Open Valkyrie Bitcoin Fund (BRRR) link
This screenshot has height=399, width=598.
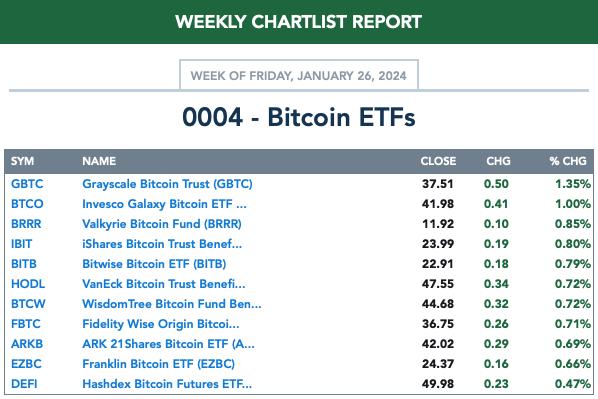(x=162, y=224)
